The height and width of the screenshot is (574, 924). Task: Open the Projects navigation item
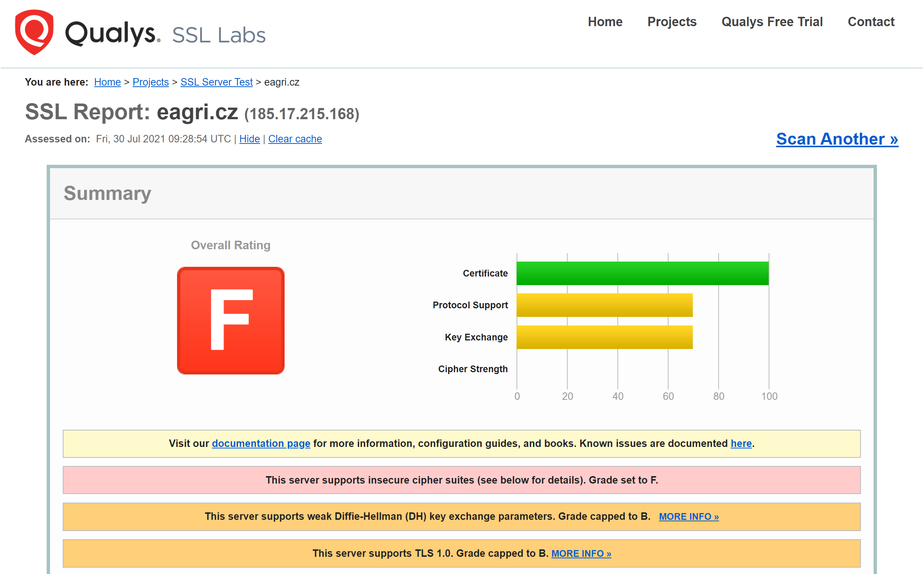point(672,22)
